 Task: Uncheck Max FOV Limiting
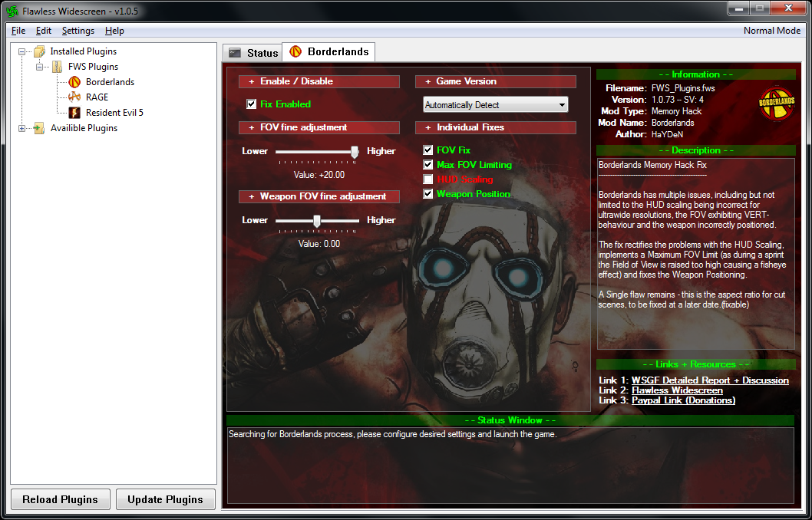pyautogui.click(x=427, y=165)
